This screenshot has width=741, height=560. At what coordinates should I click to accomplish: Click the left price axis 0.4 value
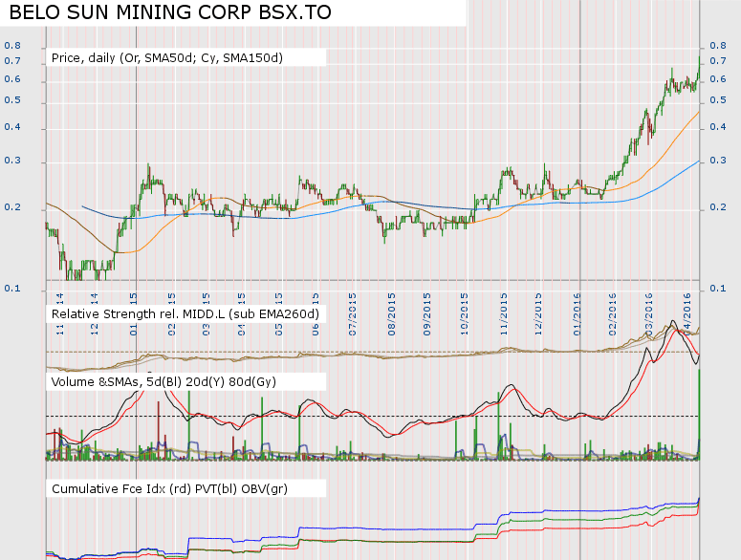pos(12,126)
